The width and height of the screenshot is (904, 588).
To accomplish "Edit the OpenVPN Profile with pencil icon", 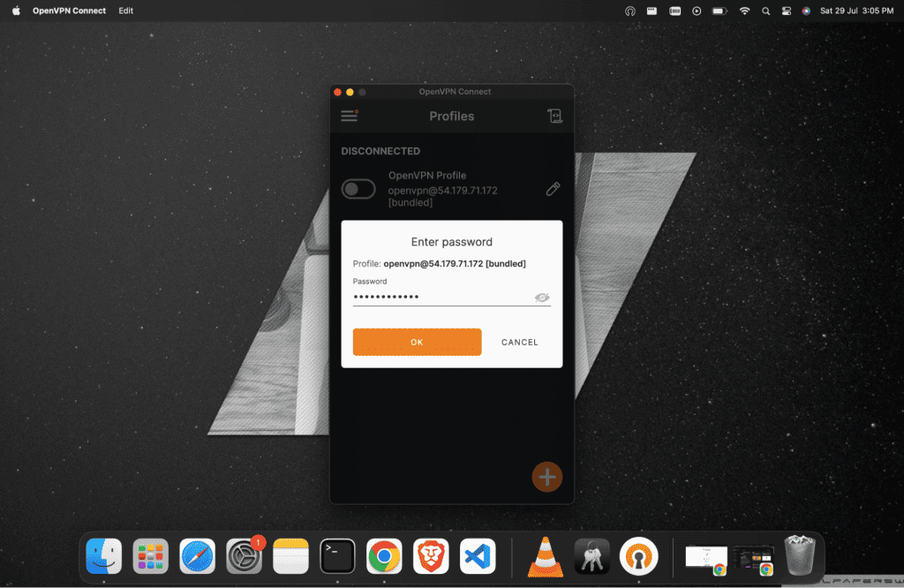I will pyautogui.click(x=553, y=189).
